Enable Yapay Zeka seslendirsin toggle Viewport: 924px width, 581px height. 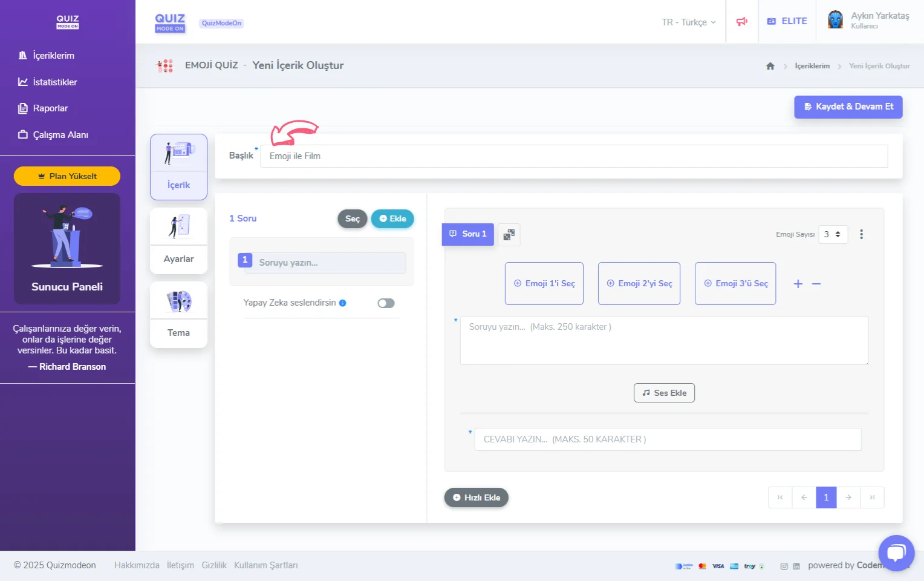[386, 303]
